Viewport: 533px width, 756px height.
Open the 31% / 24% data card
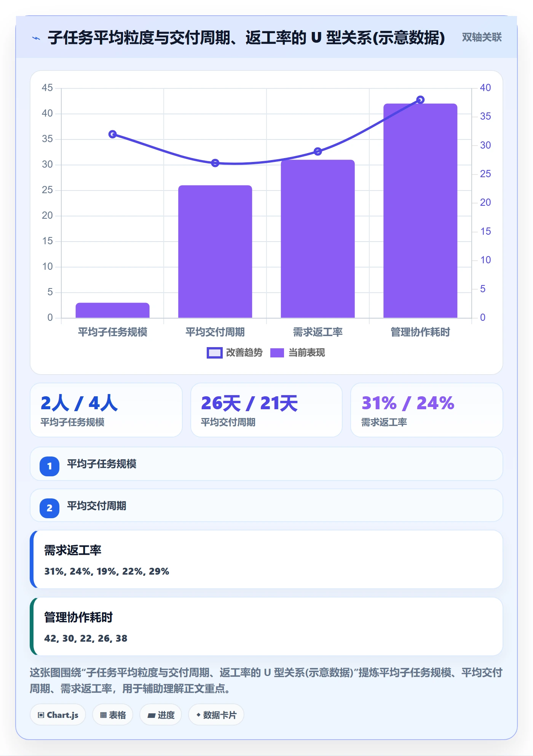[x=427, y=410]
